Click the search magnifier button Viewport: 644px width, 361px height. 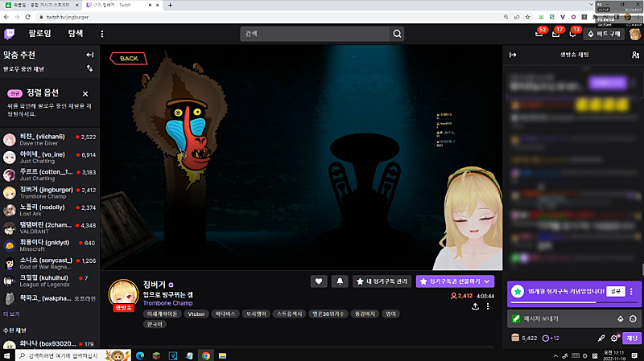(397, 34)
